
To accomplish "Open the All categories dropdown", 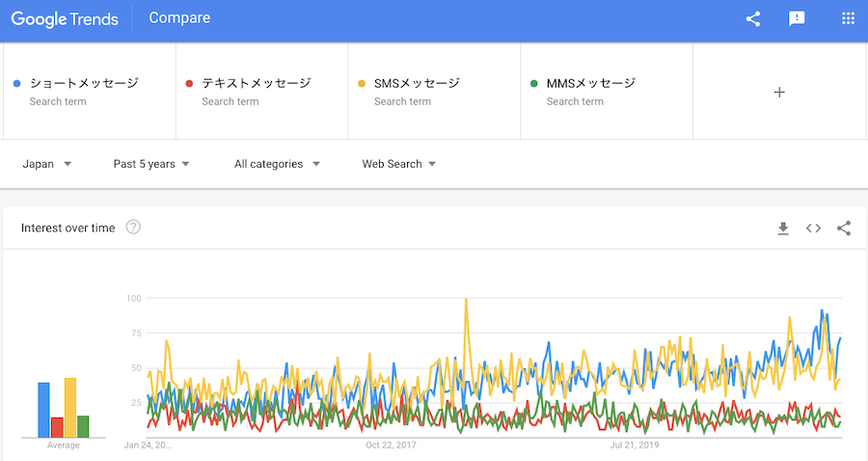I will tap(277, 164).
